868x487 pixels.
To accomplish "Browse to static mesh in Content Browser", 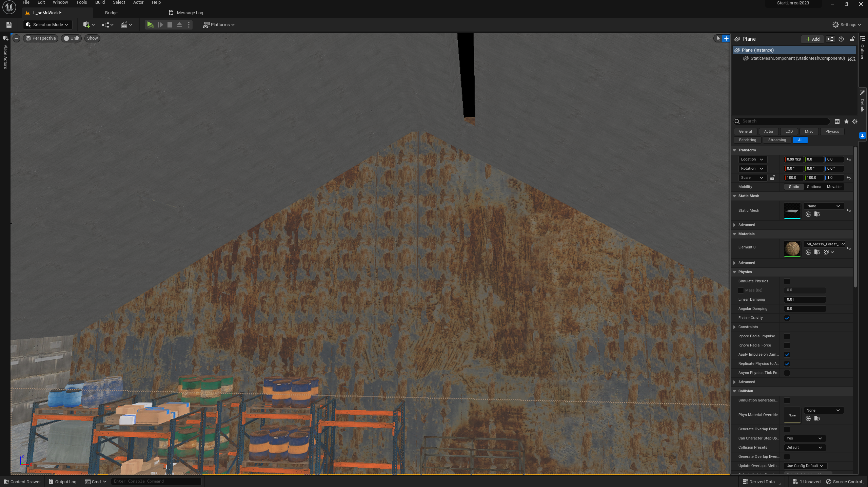I will click(817, 214).
